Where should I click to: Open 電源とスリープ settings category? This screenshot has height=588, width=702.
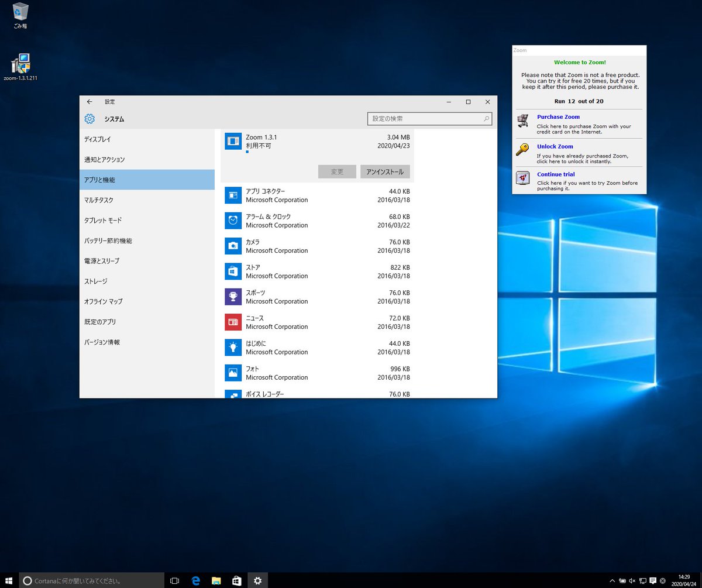[x=147, y=261]
